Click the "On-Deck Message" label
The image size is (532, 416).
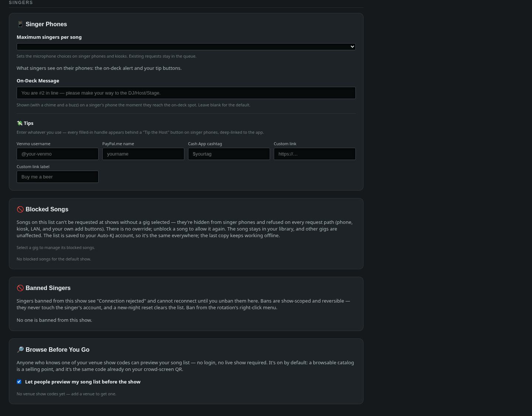tap(38, 81)
